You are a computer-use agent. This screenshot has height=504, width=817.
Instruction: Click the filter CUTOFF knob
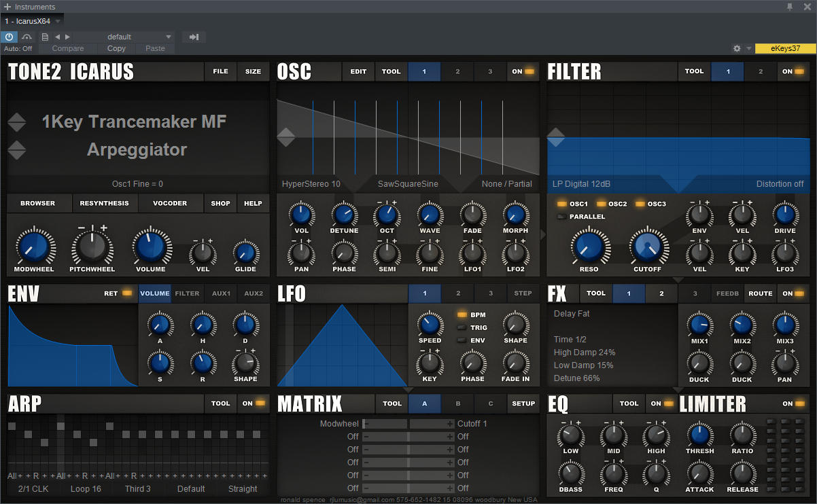[647, 247]
